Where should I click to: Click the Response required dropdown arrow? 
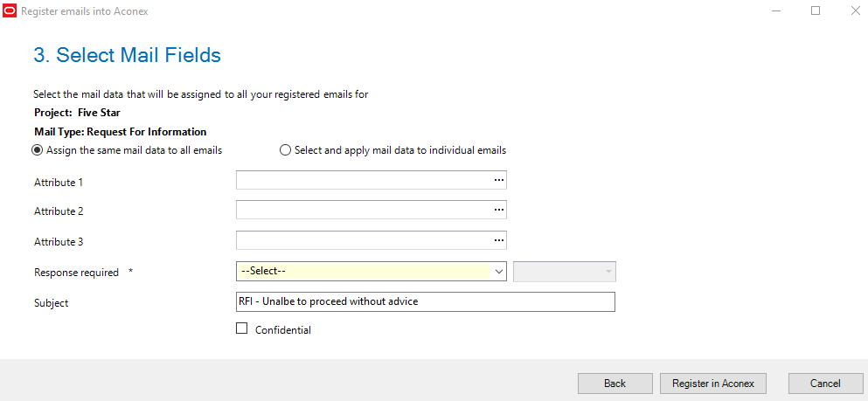pos(499,272)
